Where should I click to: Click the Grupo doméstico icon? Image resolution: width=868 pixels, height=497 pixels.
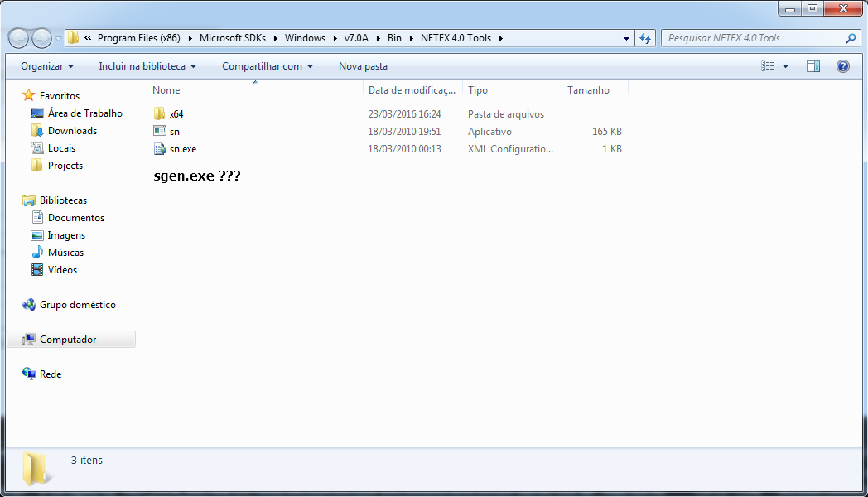point(29,304)
